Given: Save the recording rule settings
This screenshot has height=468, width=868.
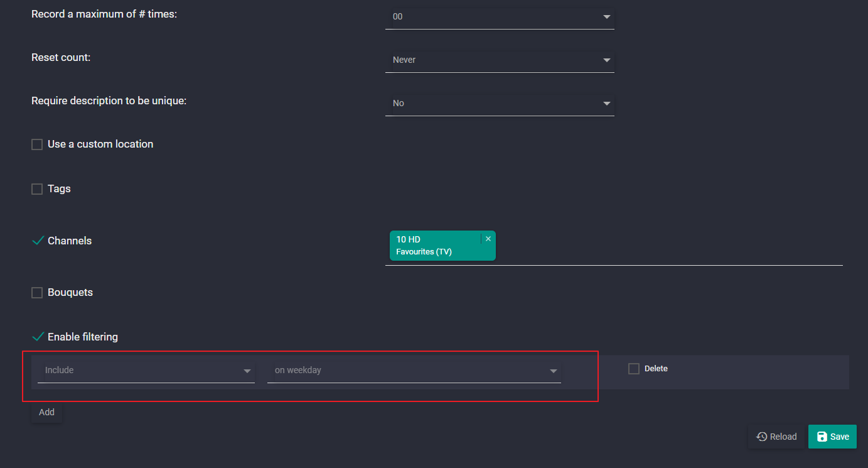Looking at the screenshot, I should 832,436.
